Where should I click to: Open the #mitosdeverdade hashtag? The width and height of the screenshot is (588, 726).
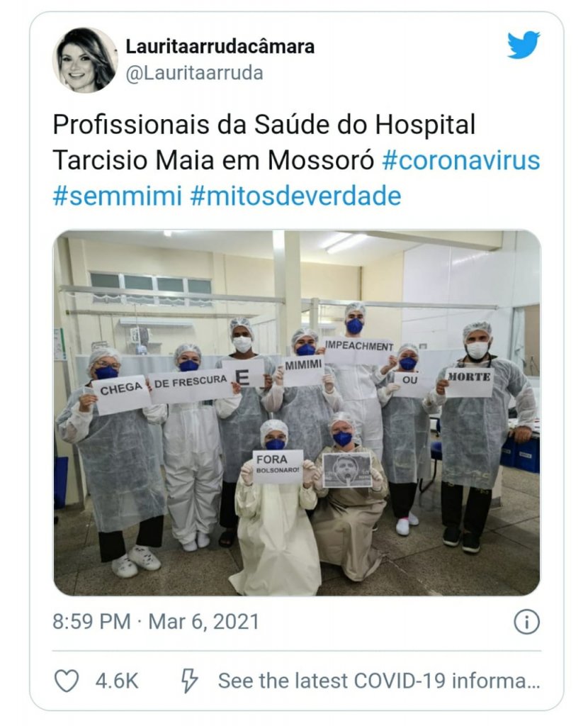pyautogui.click(x=295, y=196)
